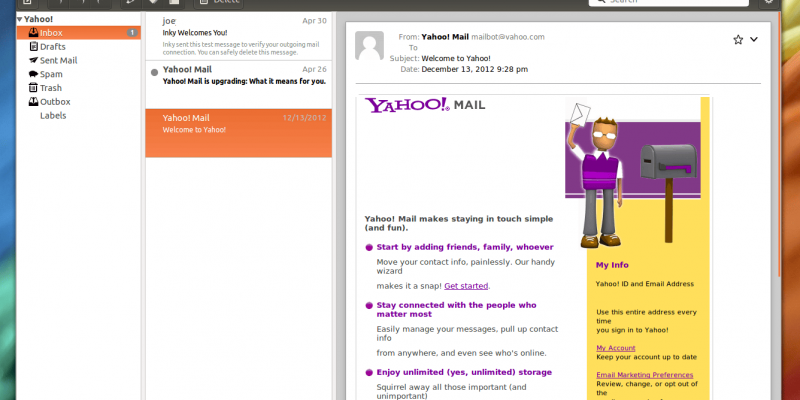The height and width of the screenshot is (400, 800).
Task: Select the 'Welcome to Yahoo!' message
Action: [x=238, y=133]
